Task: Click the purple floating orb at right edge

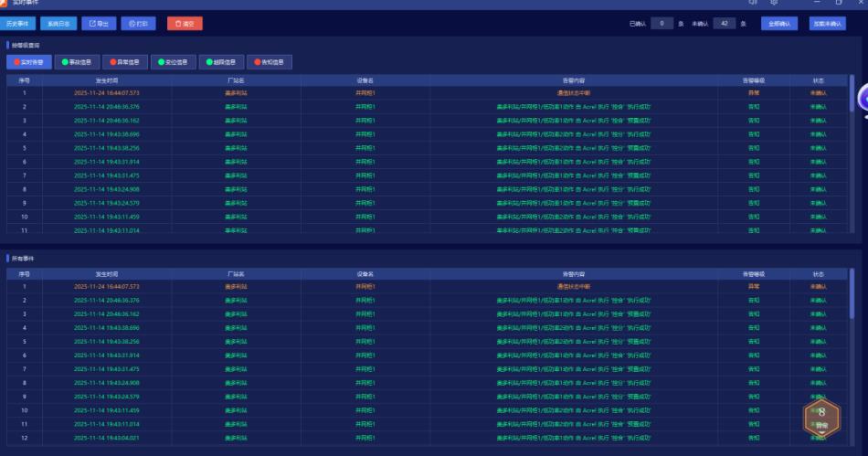Action: pyautogui.click(x=861, y=94)
